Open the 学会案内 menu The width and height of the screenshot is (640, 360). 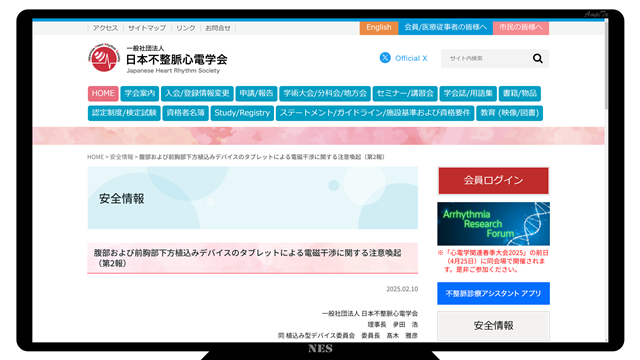(x=140, y=93)
